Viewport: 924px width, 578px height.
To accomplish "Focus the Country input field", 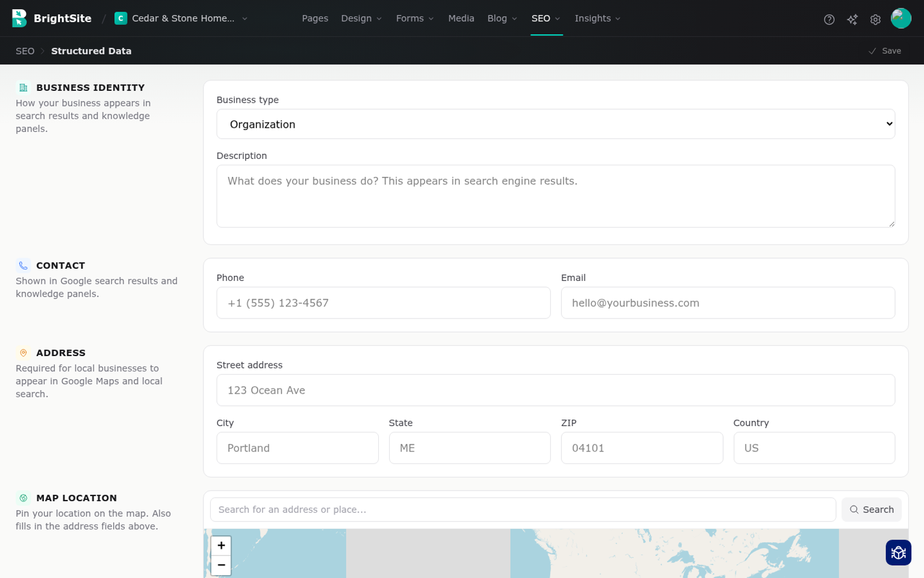I will click(814, 448).
